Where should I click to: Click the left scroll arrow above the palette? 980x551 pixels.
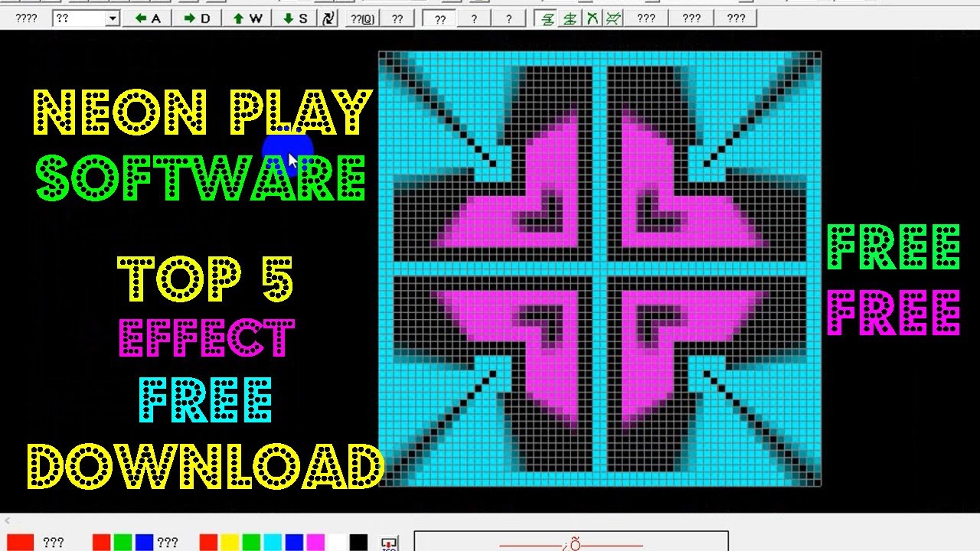7,520
